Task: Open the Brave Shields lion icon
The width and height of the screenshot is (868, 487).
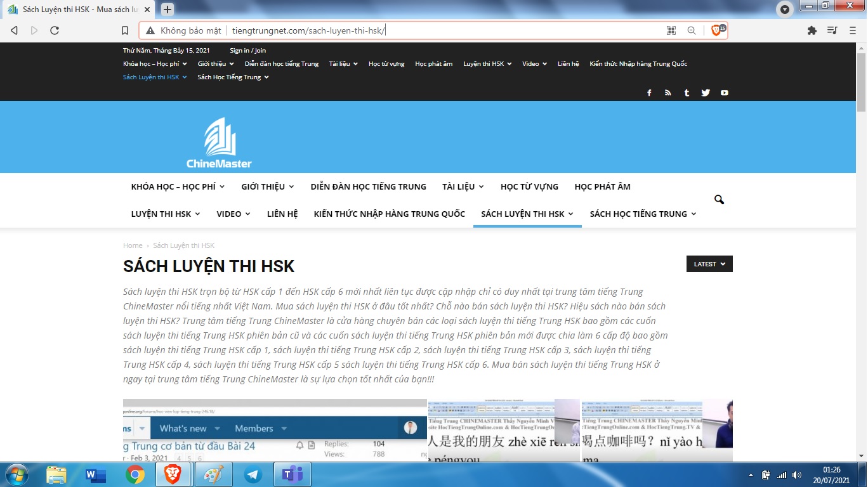Action: (x=717, y=30)
